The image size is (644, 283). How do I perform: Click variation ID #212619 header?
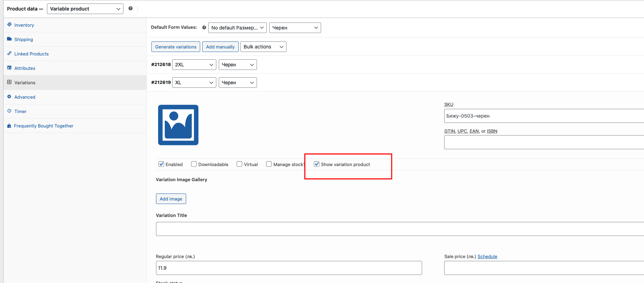161,83
